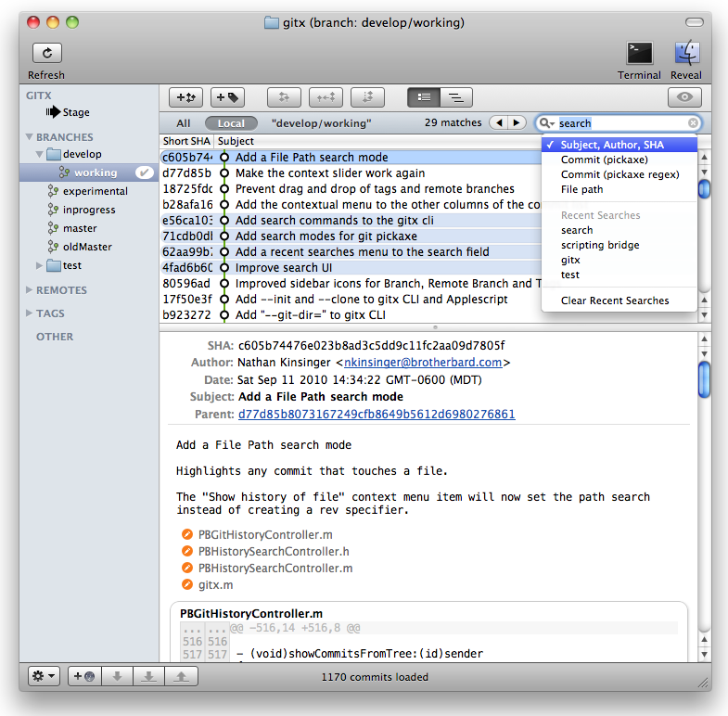
Task: Select the "develop/working" scope filter
Action: pyautogui.click(x=321, y=123)
